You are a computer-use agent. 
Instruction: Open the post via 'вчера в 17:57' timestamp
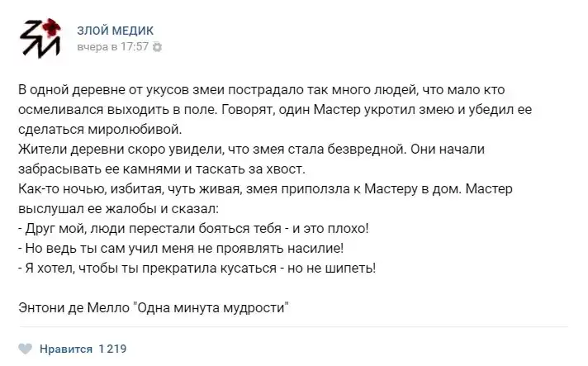pos(112,48)
